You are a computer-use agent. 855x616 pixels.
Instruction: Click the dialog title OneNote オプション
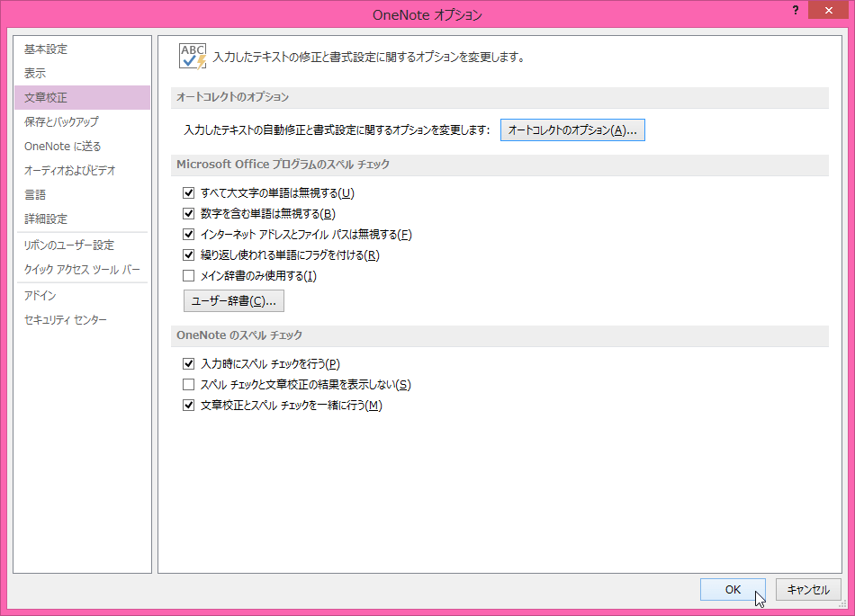point(427,14)
